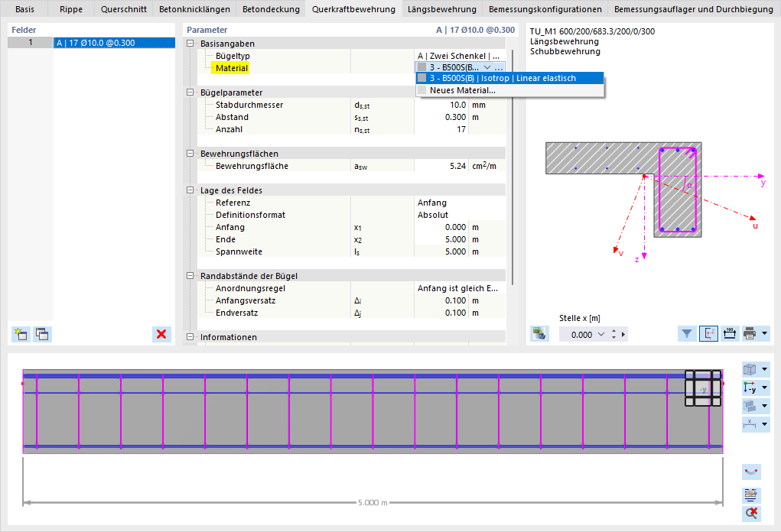Image resolution: width=781 pixels, height=532 pixels.
Task: Open the cross-section image settings icon
Action: point(539,334)
